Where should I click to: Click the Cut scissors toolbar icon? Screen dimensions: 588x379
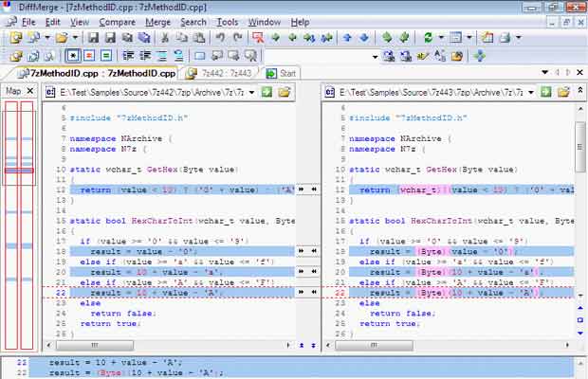(x=165, y=38)
